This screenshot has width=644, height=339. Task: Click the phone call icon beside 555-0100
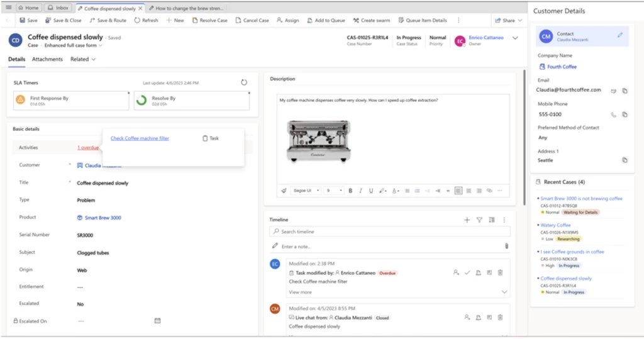(x=614, y=114)
